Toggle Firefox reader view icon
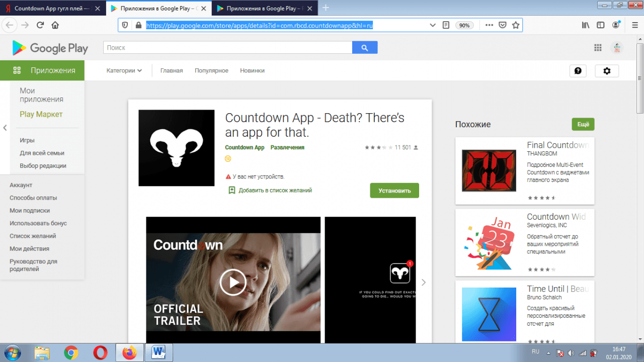This screenshot has width=644, height=362. (x=446, y=25)
